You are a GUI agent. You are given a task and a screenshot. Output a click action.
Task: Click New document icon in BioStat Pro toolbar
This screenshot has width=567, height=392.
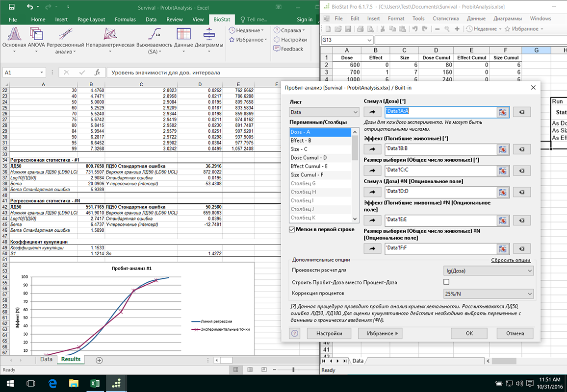(328, 29)
